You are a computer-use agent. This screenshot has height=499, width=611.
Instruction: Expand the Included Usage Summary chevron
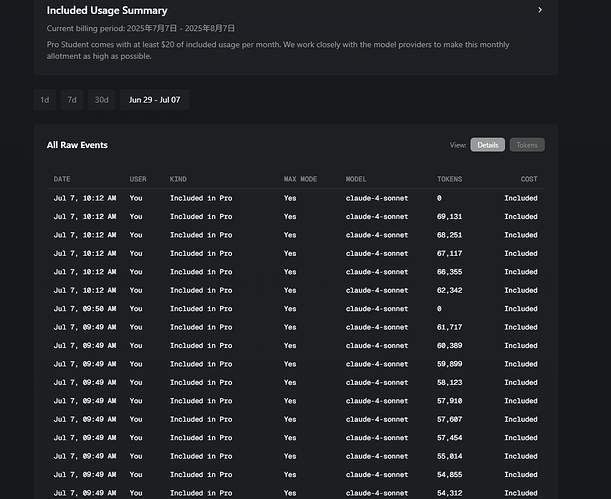(540, 10)
